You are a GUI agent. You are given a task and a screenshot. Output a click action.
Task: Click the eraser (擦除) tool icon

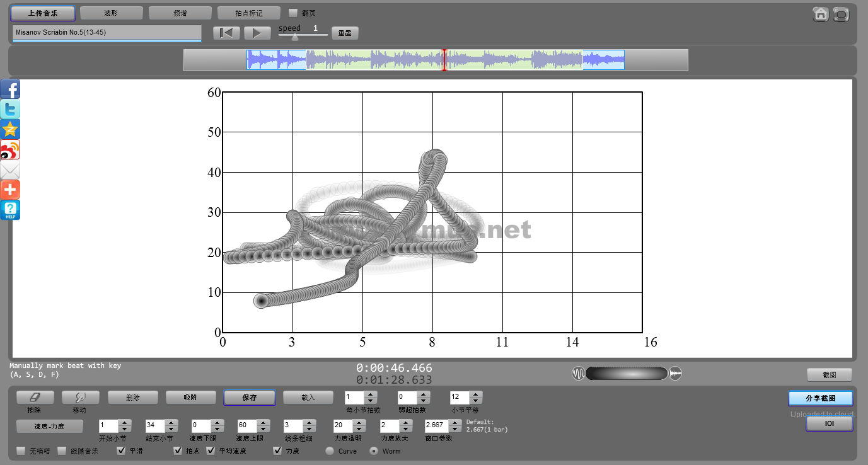(x=35, y=398)
